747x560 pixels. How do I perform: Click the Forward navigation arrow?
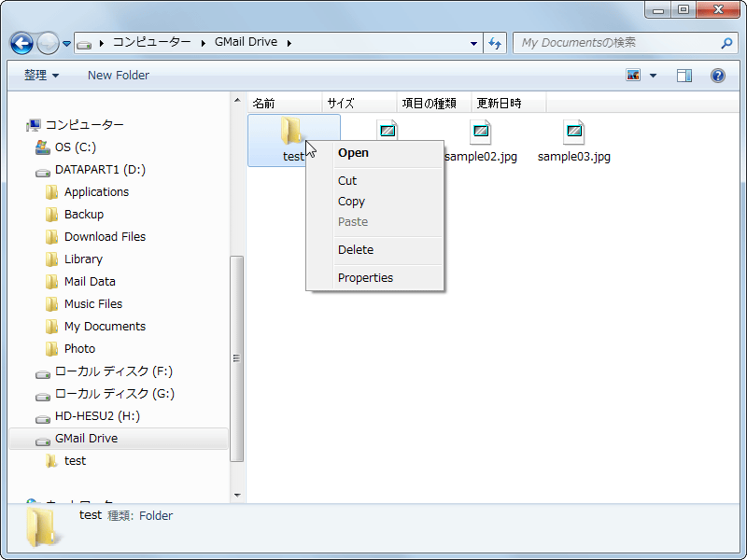48,43
